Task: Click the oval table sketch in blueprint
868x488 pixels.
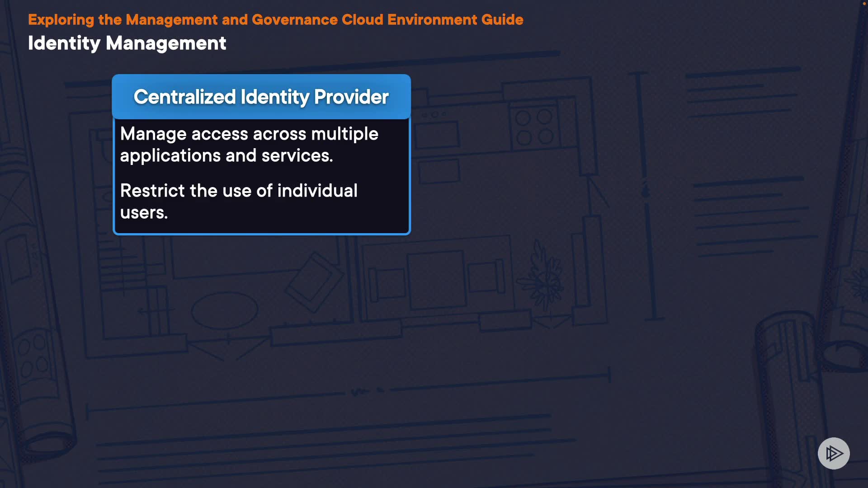Action: pos(224,310)
